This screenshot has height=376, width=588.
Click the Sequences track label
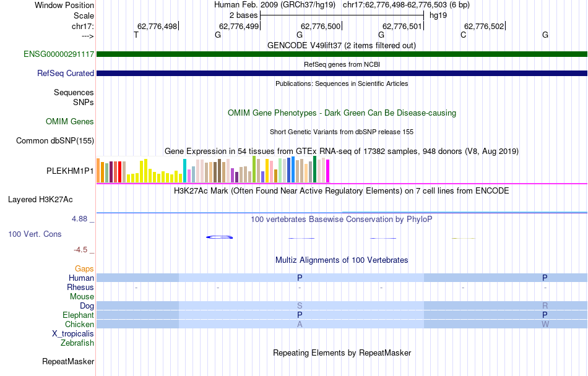click(74, 93)
